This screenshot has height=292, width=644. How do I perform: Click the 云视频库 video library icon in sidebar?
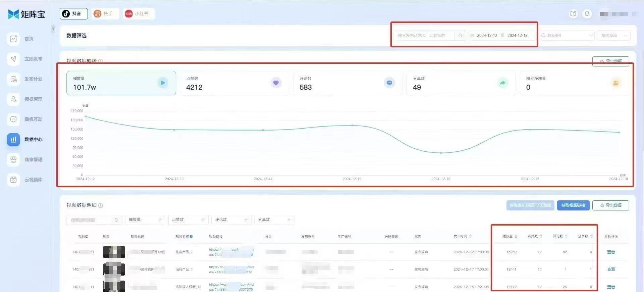tap(13, 180)
